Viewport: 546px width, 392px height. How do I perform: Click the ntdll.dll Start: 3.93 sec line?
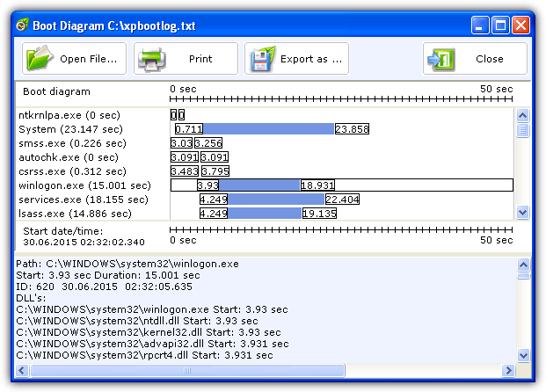(x=137, y=321)
